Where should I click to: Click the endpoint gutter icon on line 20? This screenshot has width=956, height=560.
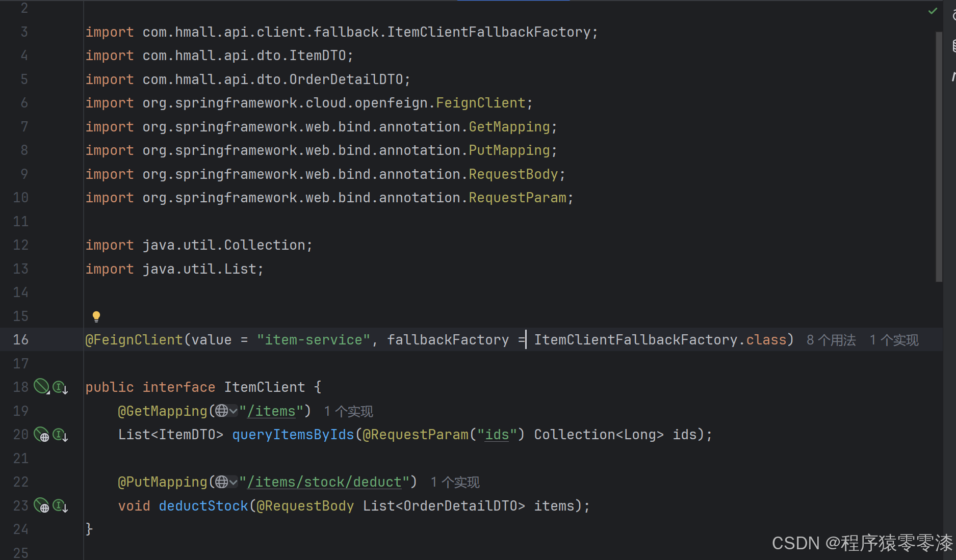point(41,434)
